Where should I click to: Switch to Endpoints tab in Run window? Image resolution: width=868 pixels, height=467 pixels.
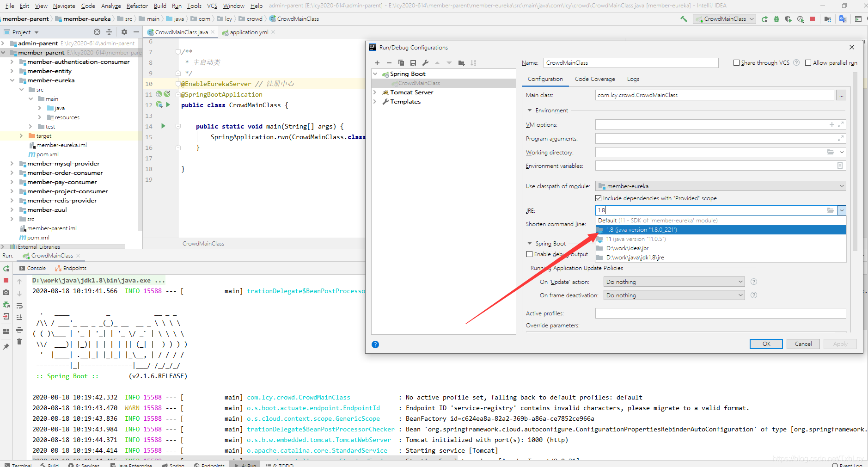pos(70,268)
